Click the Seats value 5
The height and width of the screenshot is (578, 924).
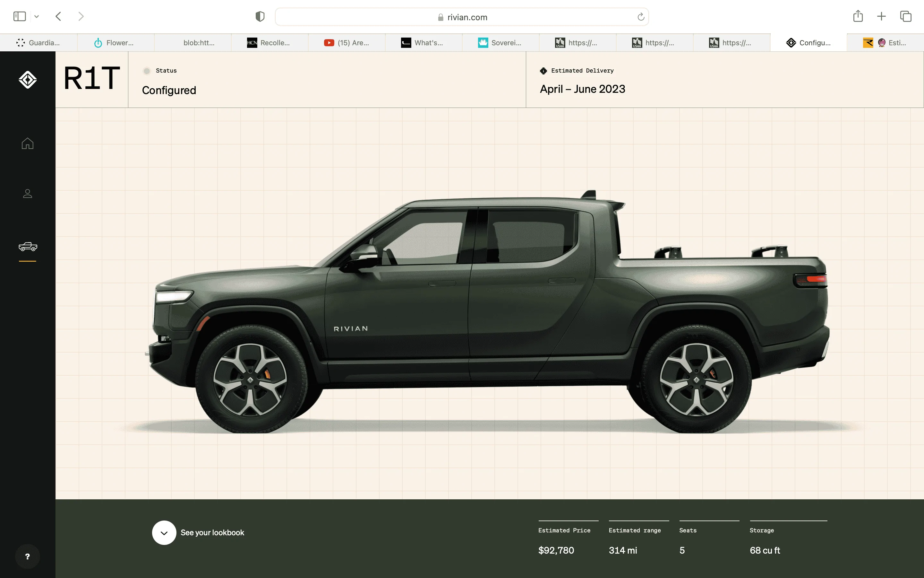tap(682, 550)
